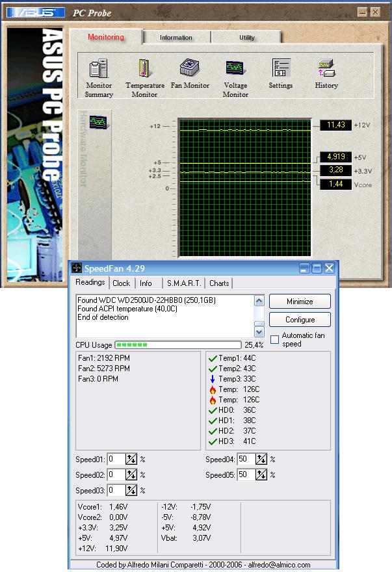
Task: Click the 'Vbat: 3,07V' reading
Action: (x=186, y=538)
